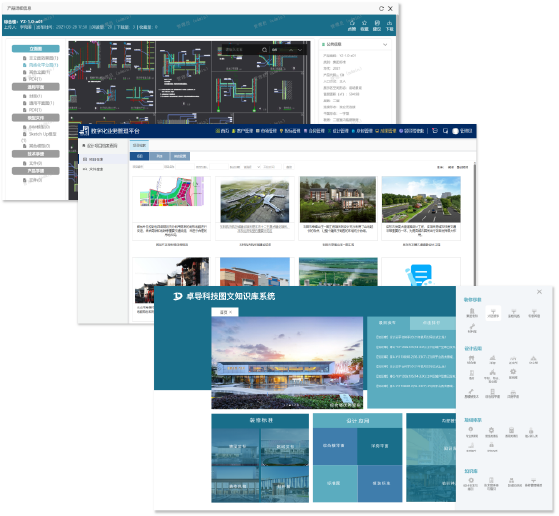Click the download icon in product details header
Image resolution: width=559 pixels, height=516 pixels.
[x=389, y=23]
